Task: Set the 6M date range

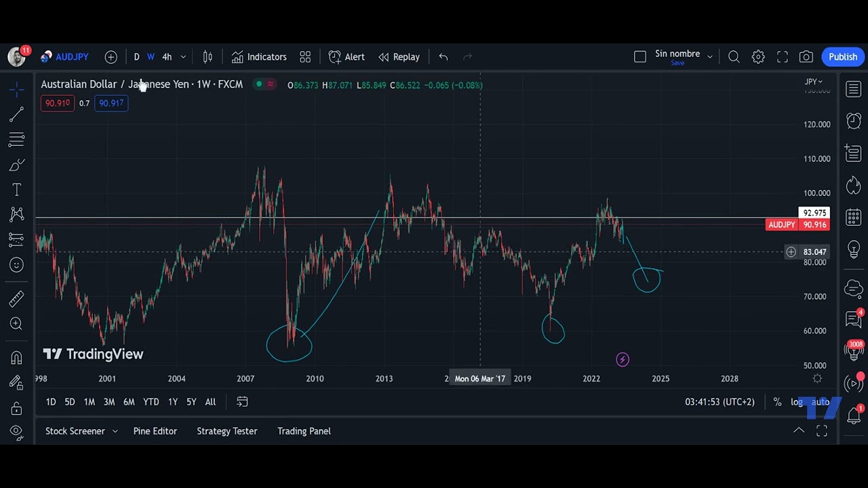Action: point(129,402)
